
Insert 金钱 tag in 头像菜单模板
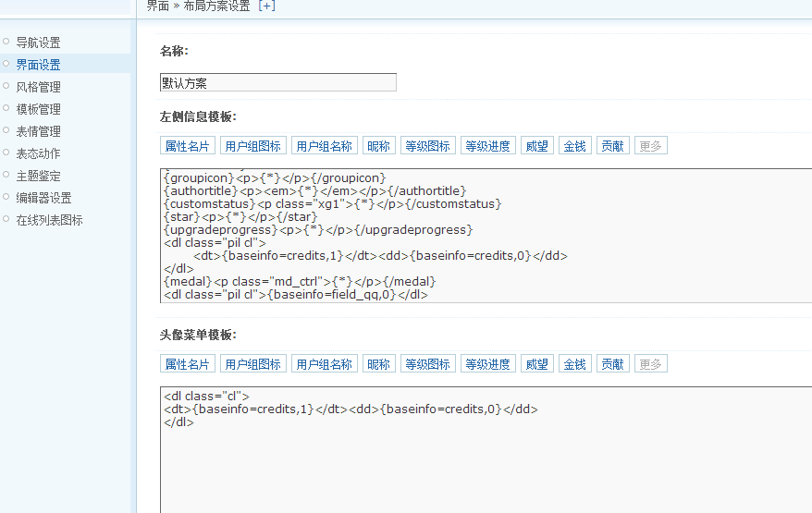[x=575, y=364]
